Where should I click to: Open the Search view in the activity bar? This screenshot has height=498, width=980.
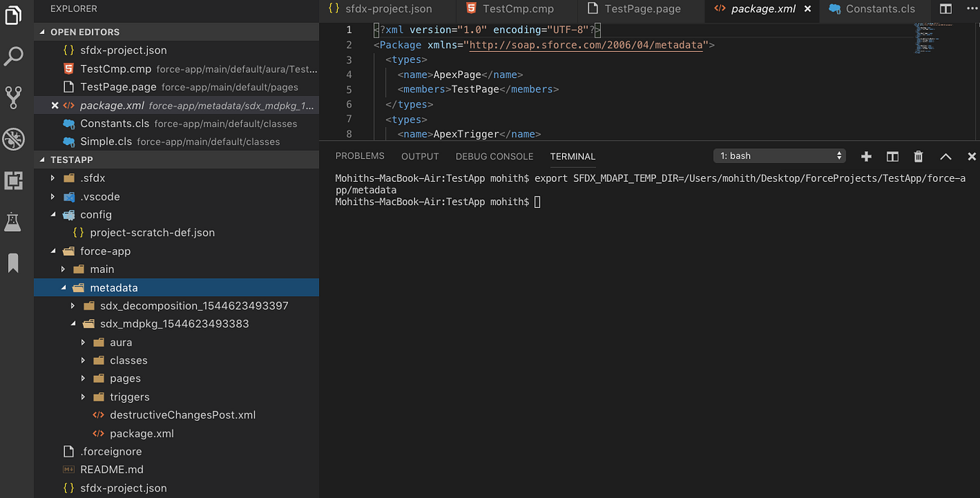point(13,56)
